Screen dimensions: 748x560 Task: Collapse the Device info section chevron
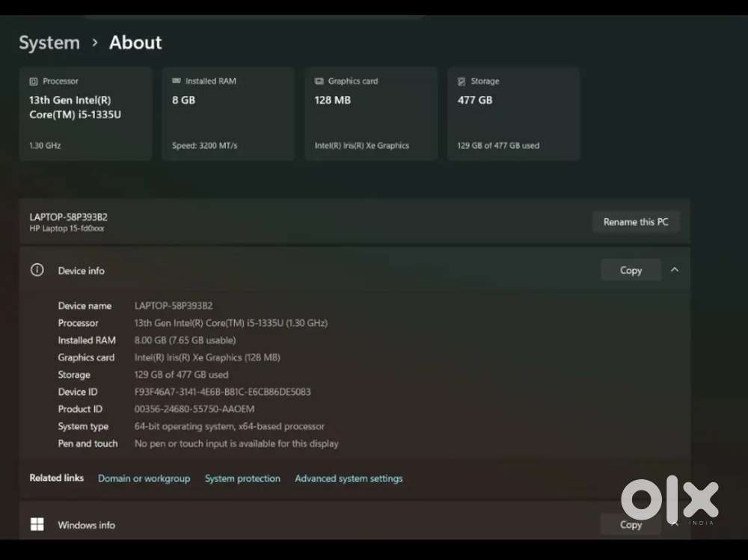675,270
